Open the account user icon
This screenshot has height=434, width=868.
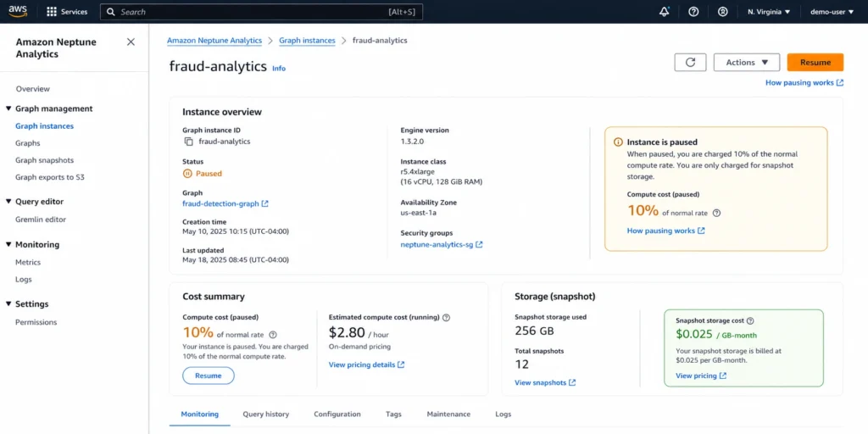723,12
